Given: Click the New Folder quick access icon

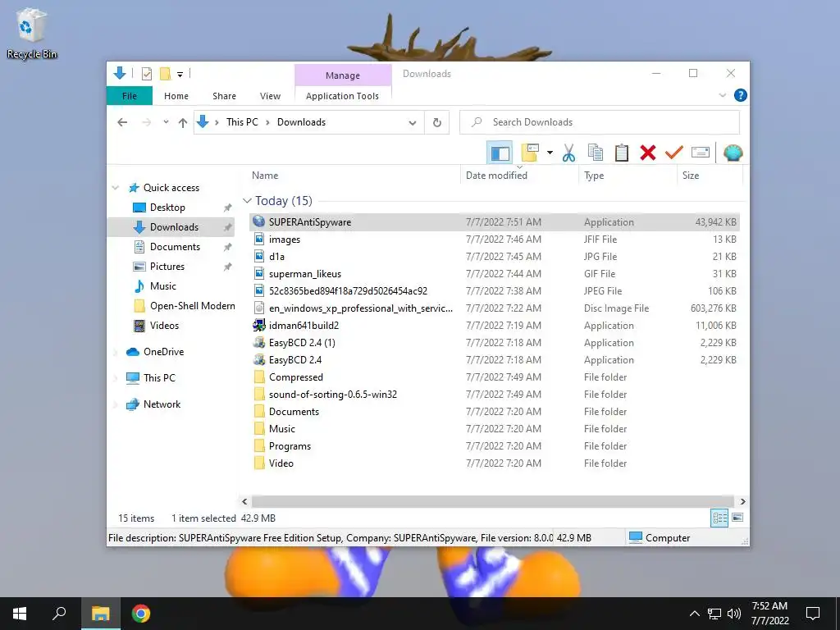Looking at the screenshot, I should 166,74.
